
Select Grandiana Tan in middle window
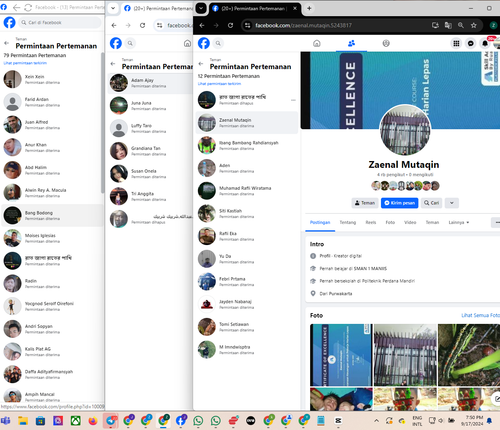coord(151,151)
